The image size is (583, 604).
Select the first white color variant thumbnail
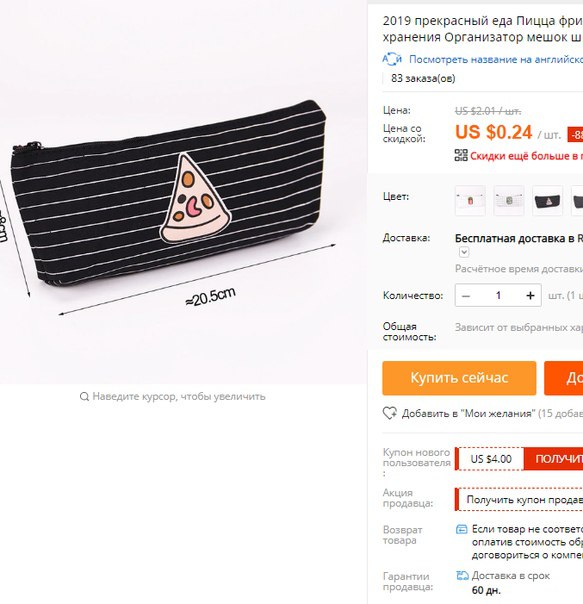tap(470, 201)
